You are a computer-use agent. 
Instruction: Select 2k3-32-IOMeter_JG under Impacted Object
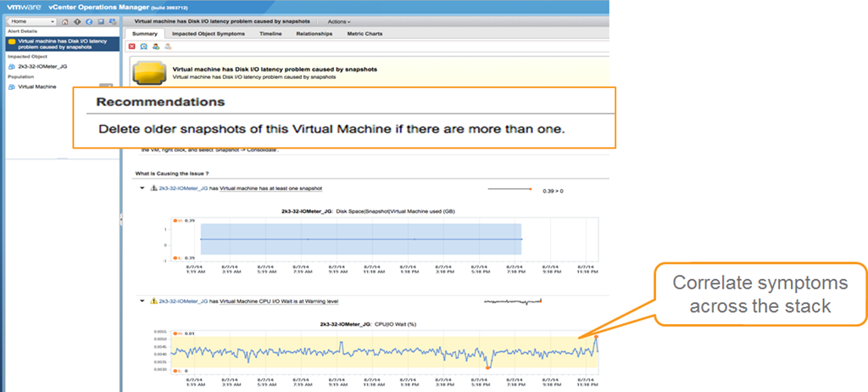[x=41, y=65]
